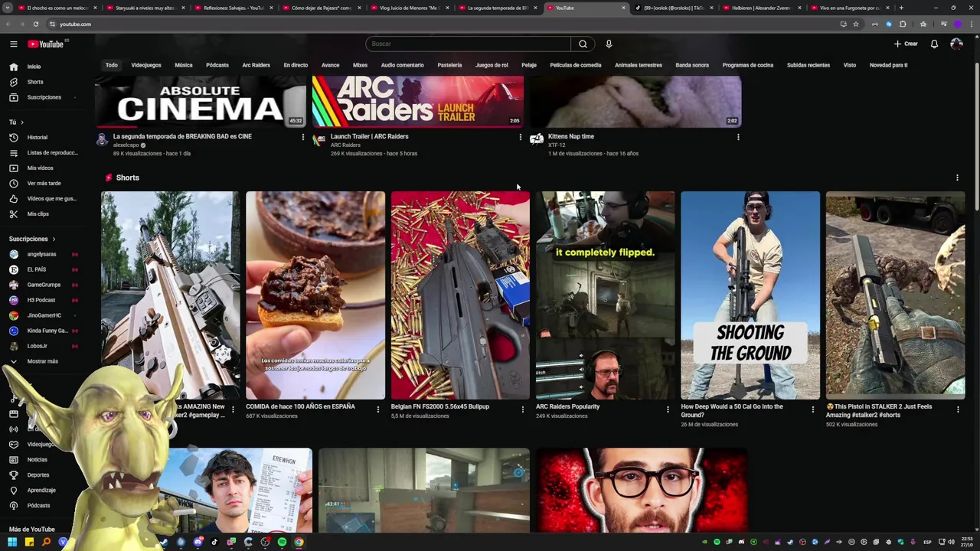Viewport: 980px width, 551px height.
Task: Open more options for 50 Cal Ground short
Action: click(813, 409)
